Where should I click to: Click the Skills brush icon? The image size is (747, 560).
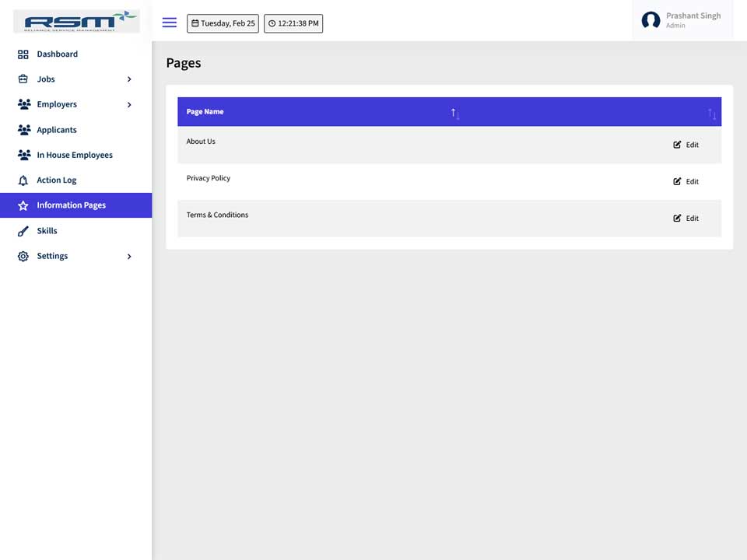(23, 231)
